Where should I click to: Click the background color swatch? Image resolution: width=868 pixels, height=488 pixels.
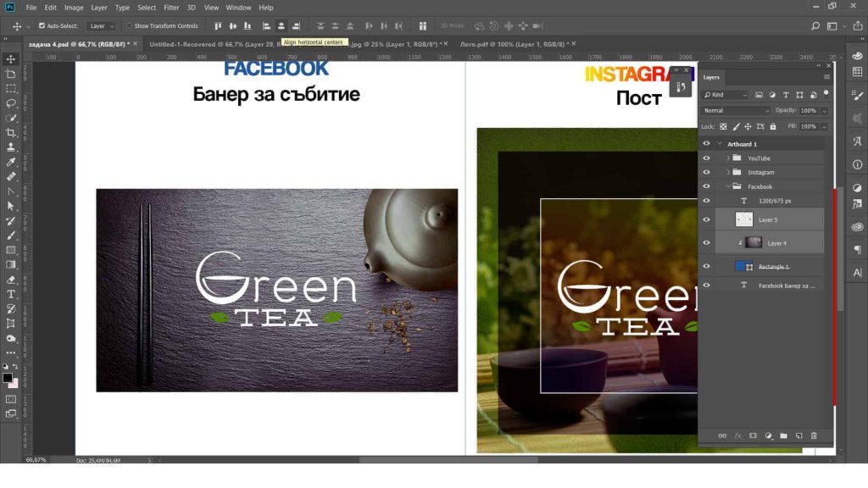14,384
